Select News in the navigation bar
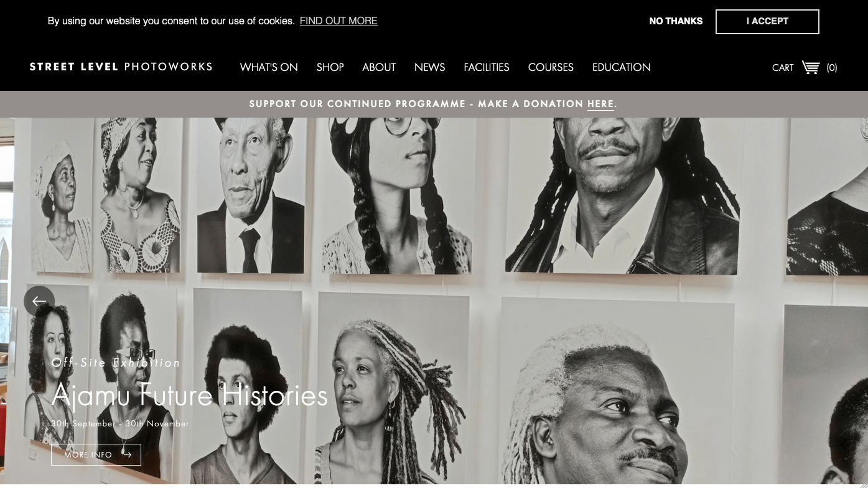Screen dimensions: 868x488 [x=430, y=67]
